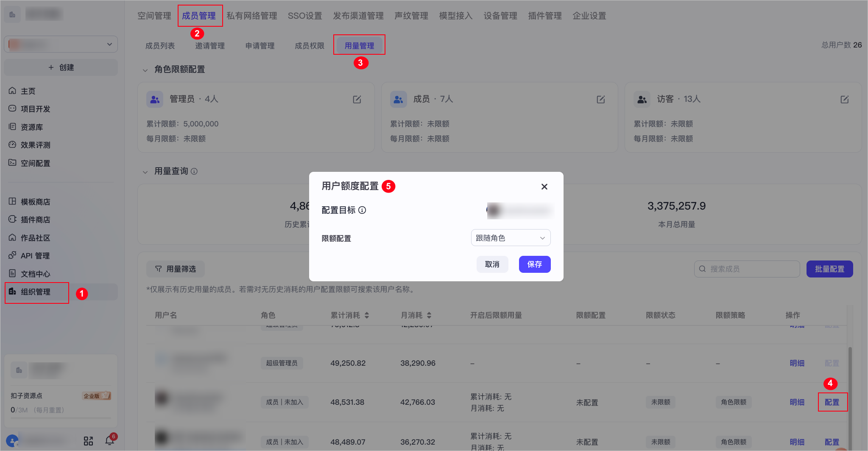This screenshot has height=451, width=868.
Task: Open the 私有网络管理 tab
Action: click(252, 16)
